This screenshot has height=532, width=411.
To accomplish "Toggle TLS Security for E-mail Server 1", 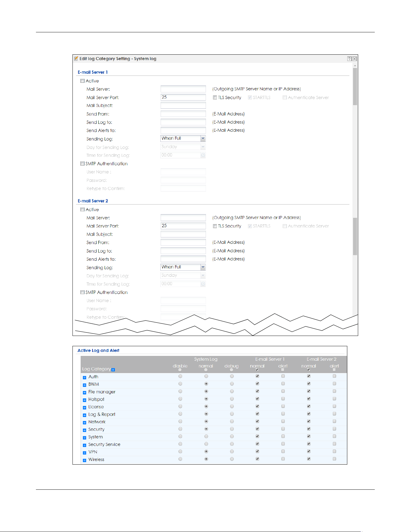I will 215,98.
